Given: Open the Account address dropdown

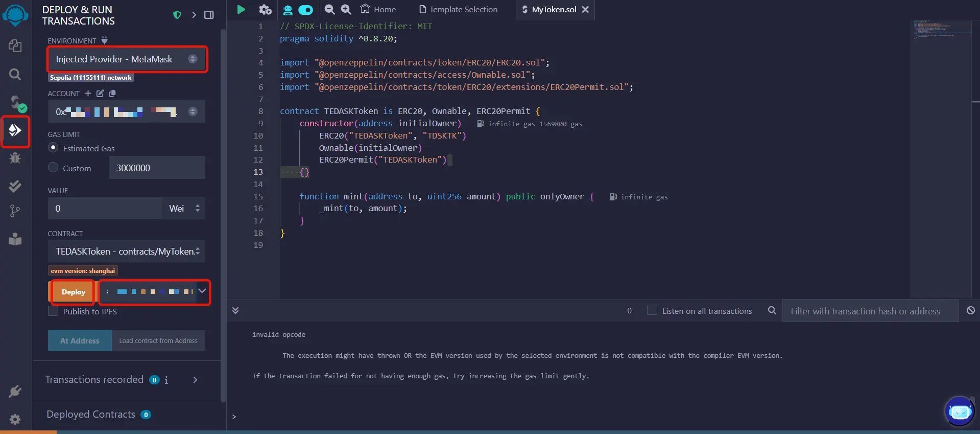Looking at the screenshot, I should tap(127, 111).
